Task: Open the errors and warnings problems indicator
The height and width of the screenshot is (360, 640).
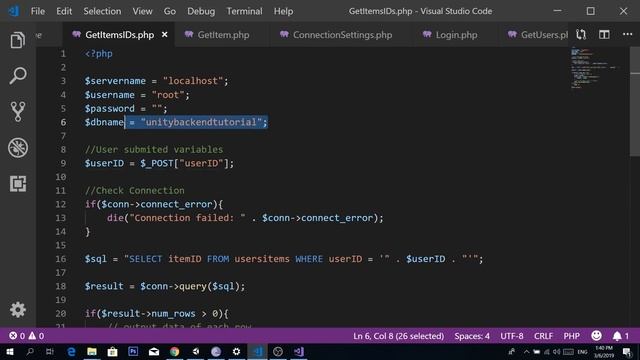Action: click(x=27, y=336)
